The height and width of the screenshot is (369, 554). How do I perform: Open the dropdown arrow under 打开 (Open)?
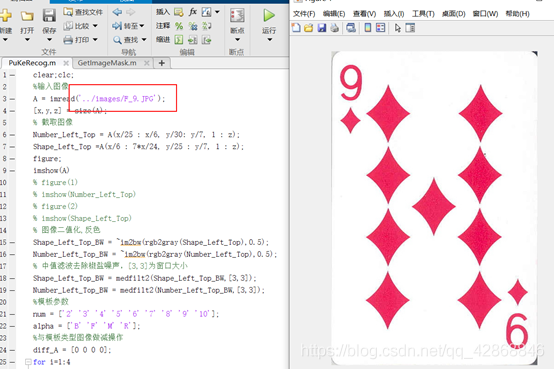[x=27, y=40]
